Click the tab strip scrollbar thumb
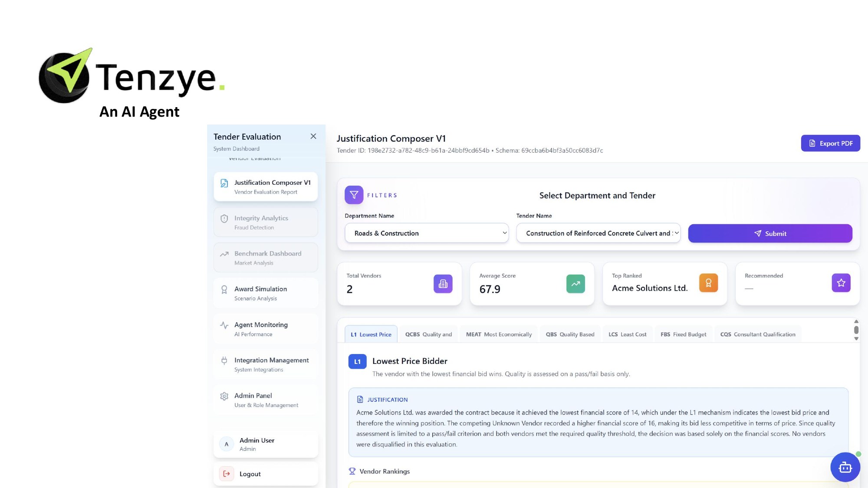 click(856, 330)
